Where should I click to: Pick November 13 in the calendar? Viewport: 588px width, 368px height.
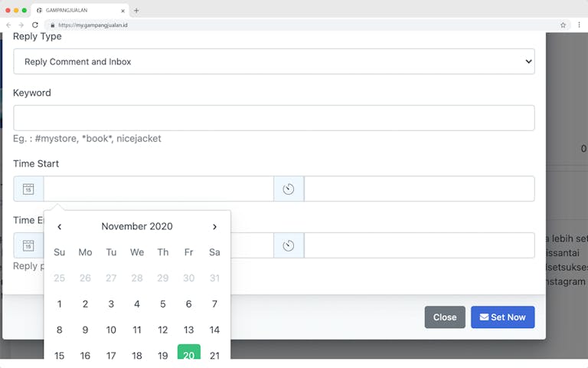[188, 330]
